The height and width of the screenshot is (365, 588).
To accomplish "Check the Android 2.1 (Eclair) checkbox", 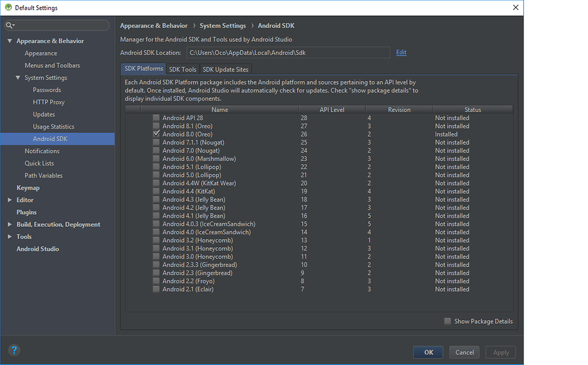I will 156,289.
